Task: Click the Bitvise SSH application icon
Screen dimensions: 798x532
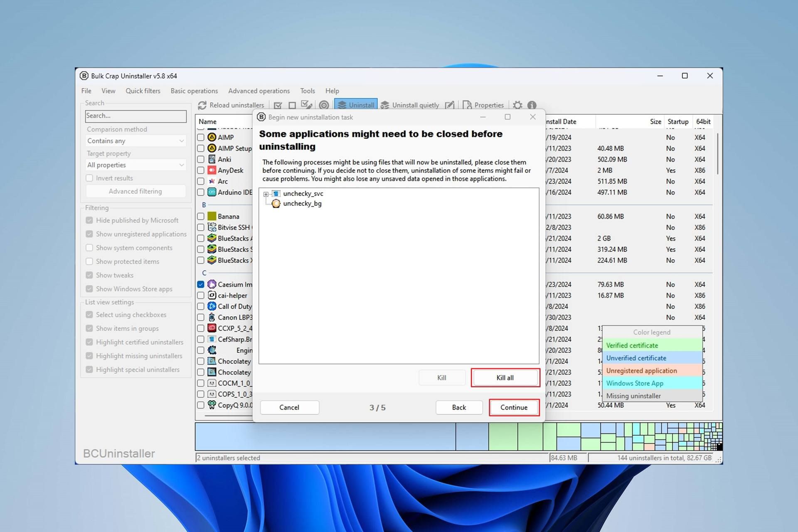Action: tap(212, 227)
